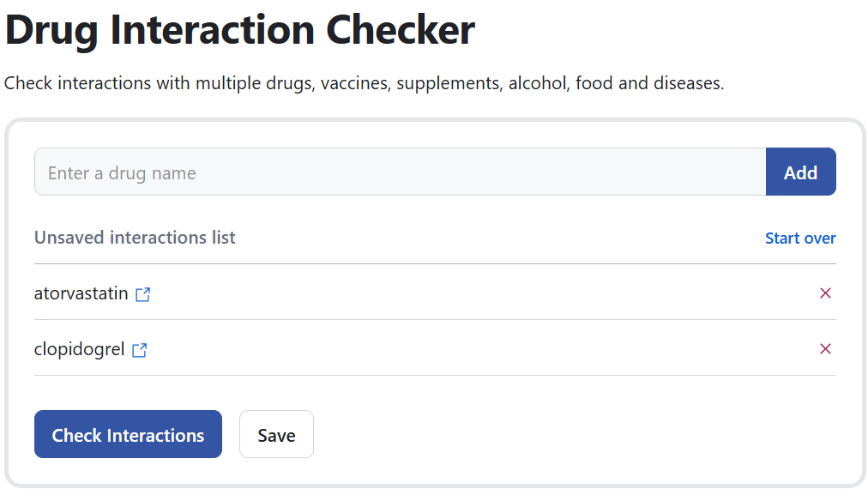
Task: Click the word 'vaccines' in description
Action: (x=356, y=84)
